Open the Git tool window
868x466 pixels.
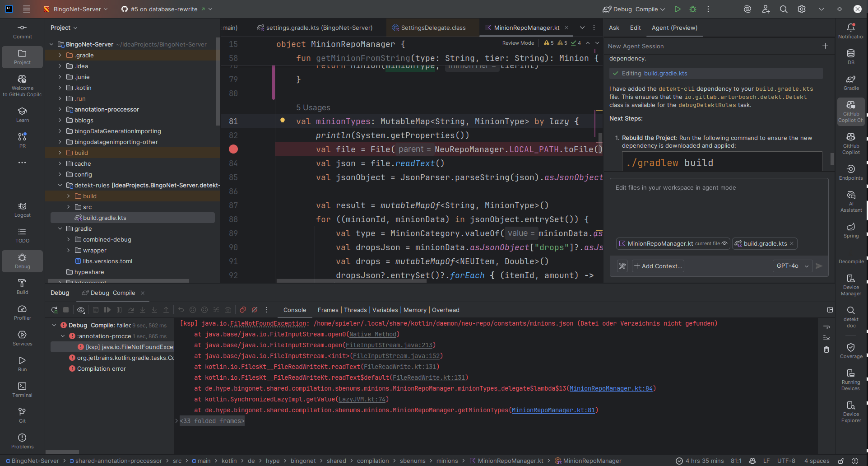pos(22,415)
